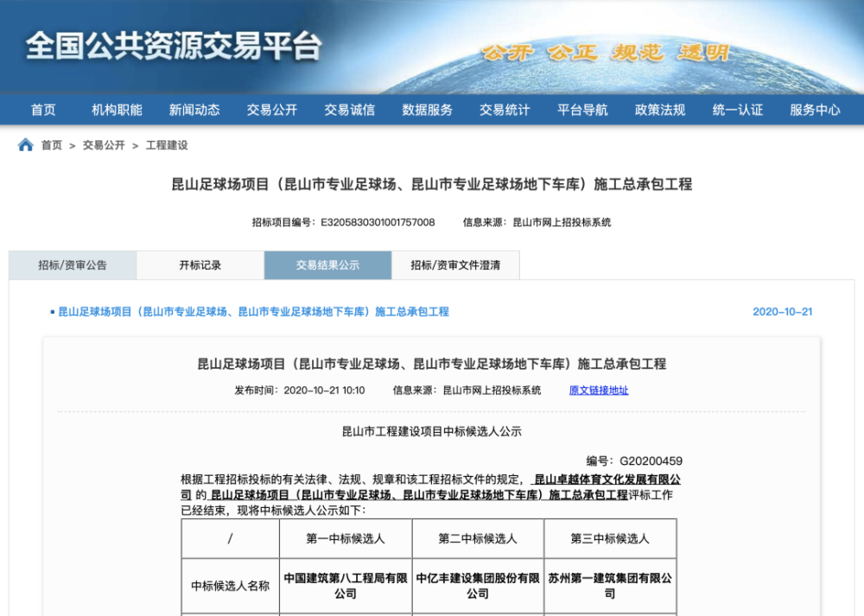
Task: Click the 第三中标候选人 column header
Action: [x=610, y=538]
